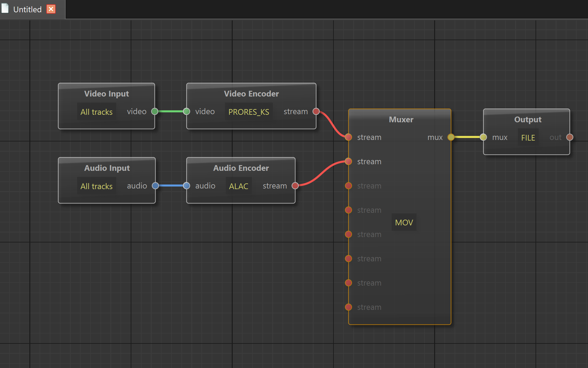Select the Muxer node by its title
The width and height of the screenshot is (588, 368).
click(401, 119)
